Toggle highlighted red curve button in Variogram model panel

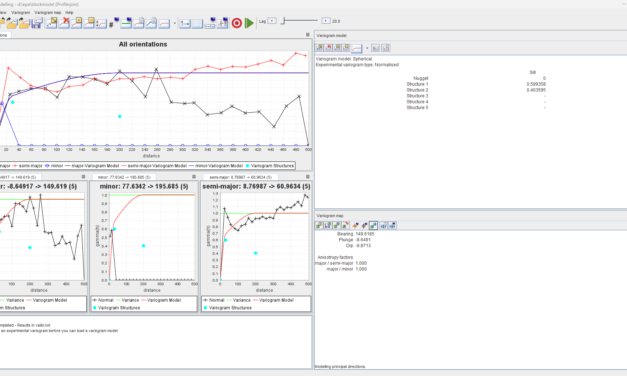click(356, 48)
